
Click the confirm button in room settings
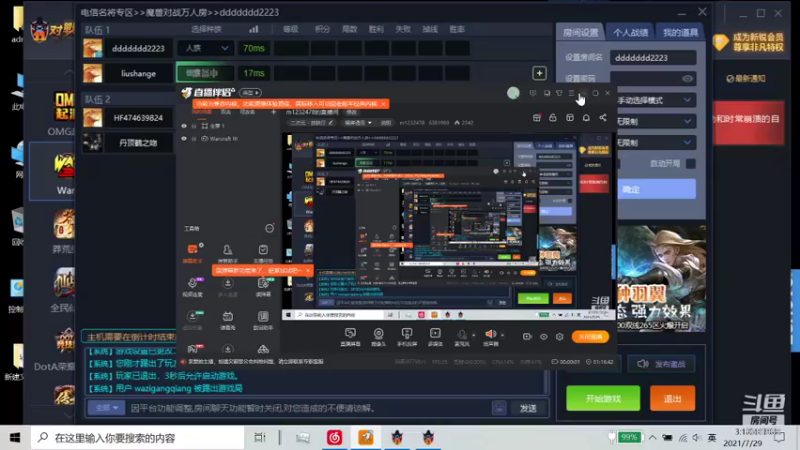click(657, 189)
